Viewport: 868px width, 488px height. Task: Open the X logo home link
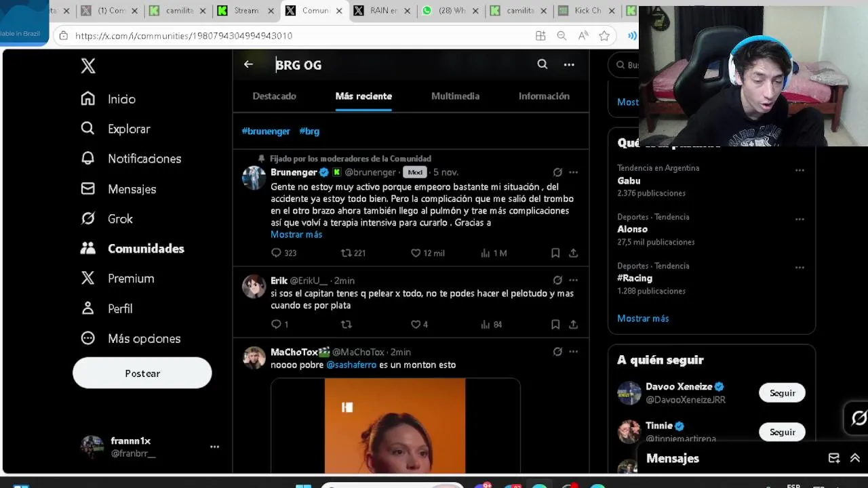coord(88,66)
